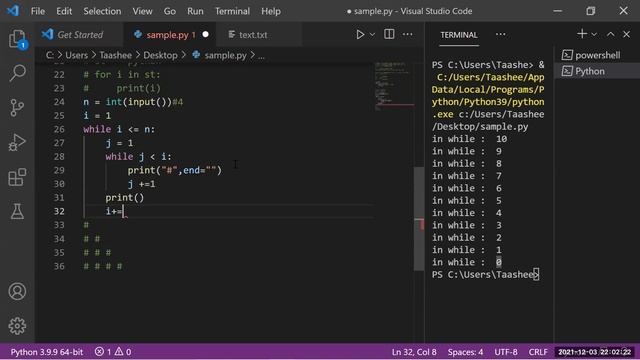Place cursor on print("#",end="") line
The image size is (640, 360).
tap(175, 170)
